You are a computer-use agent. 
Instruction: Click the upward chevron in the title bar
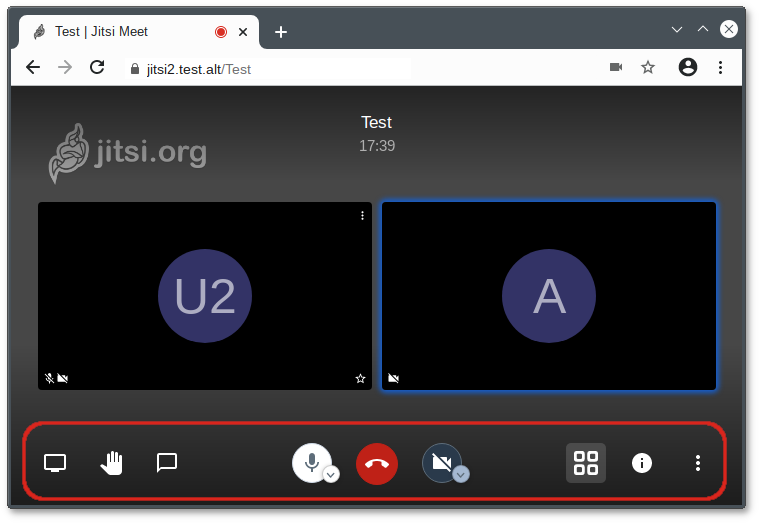click(x=703, y=29)
